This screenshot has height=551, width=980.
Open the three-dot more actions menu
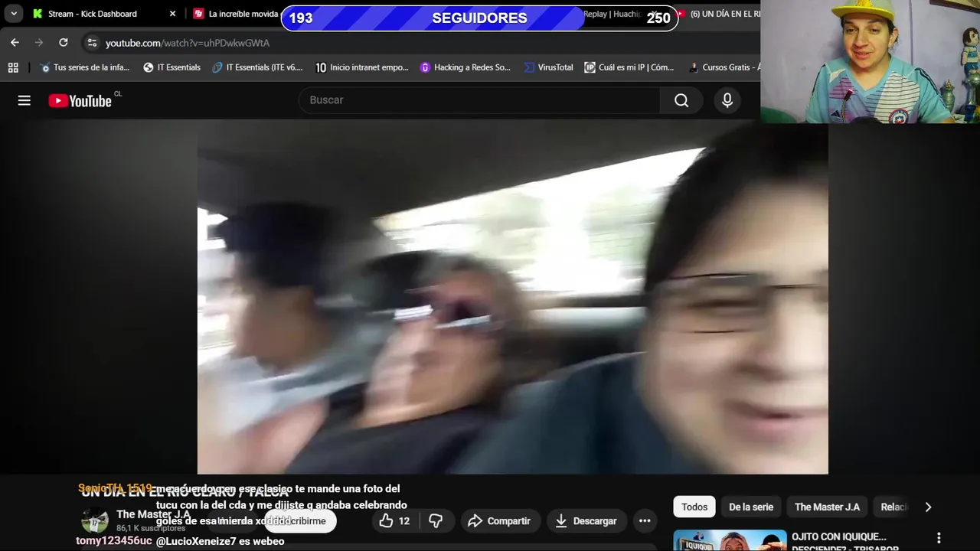tap(645, 521)
